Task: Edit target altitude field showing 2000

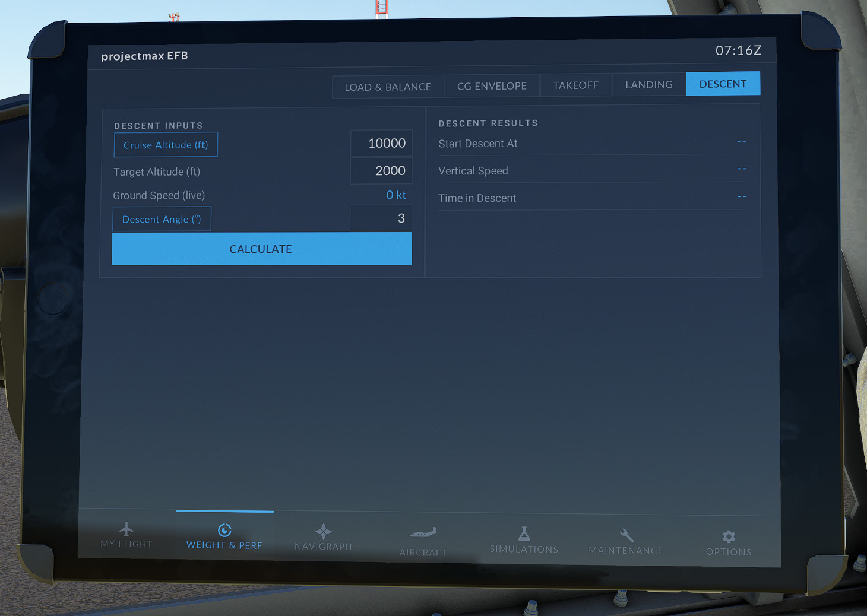Action: pyautogui.click(x=381, y=170)
